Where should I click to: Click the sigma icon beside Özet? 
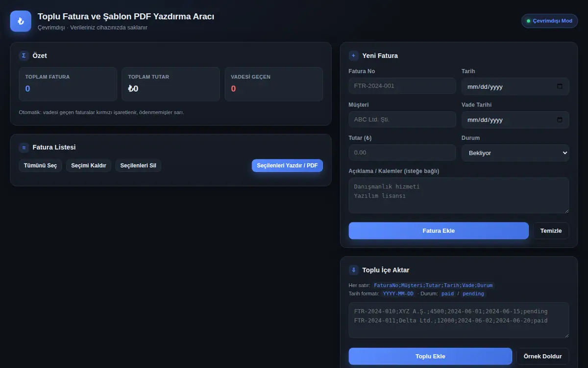pyautogui.click(x=24, y=55)
